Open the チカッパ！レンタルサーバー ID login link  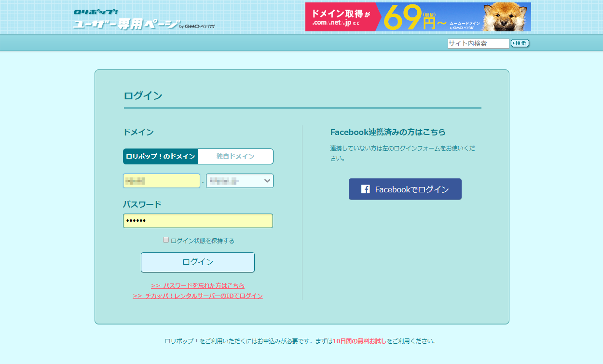coord(198,296)
